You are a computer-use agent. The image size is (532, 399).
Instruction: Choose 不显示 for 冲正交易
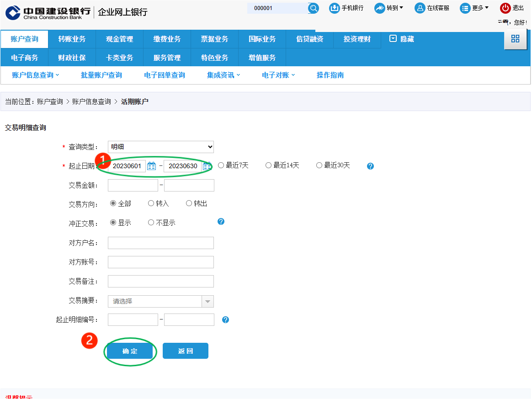pos(151,223)
